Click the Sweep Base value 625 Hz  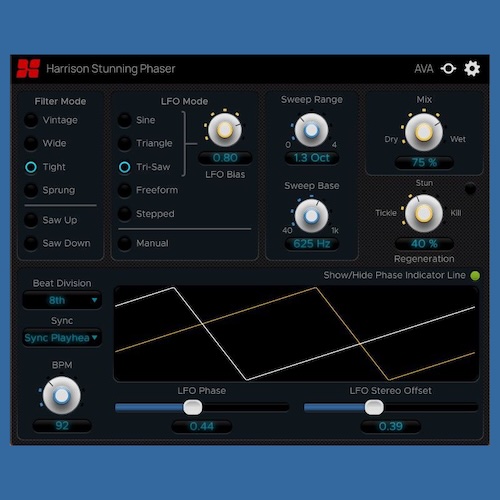tap(312, 244)
